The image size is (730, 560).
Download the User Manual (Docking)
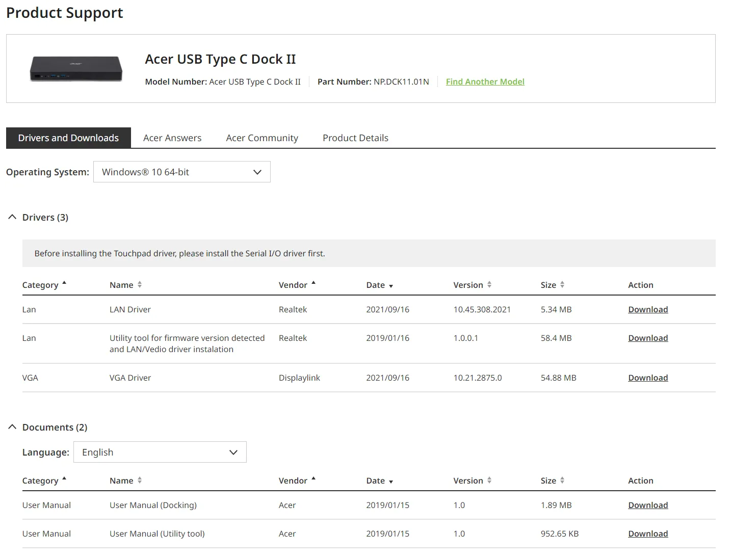pyautogui.click(x=648, y=505)
